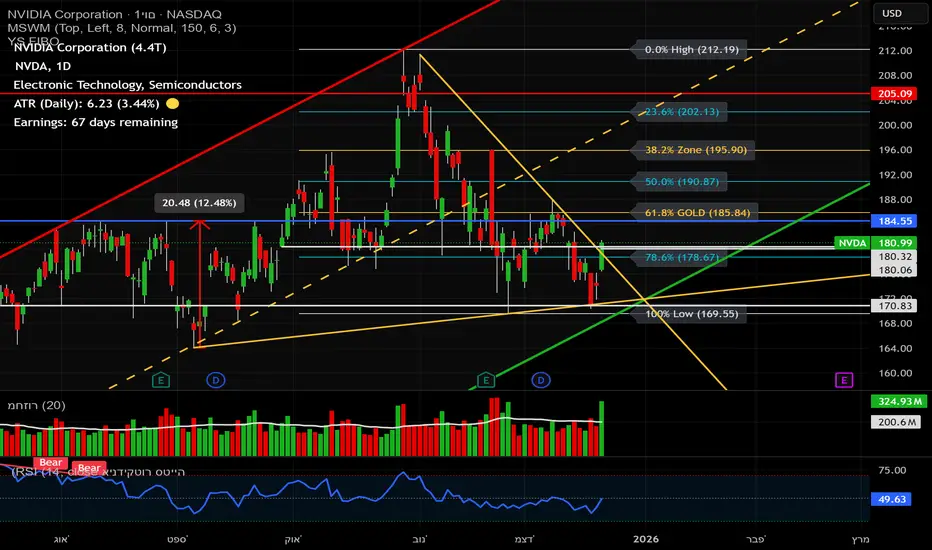The width and height of the screenshot is (932, 550).
Task: Click the volume (20) indicator legend
Action: click(36, 405)
